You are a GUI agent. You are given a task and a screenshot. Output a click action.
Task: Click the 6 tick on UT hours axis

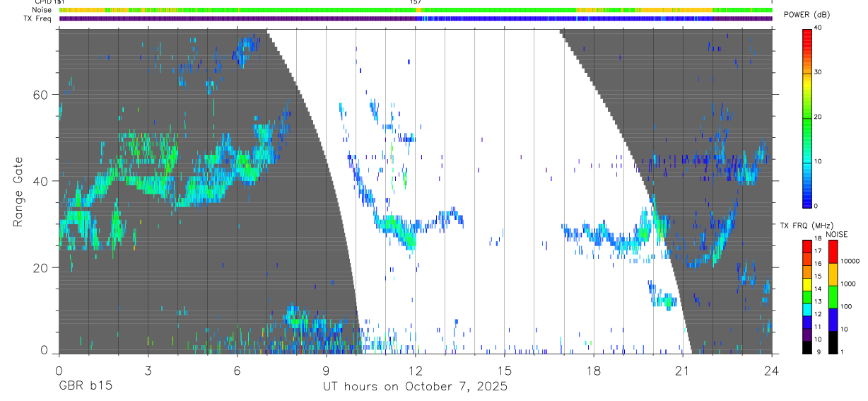click(x=237, y=370)
